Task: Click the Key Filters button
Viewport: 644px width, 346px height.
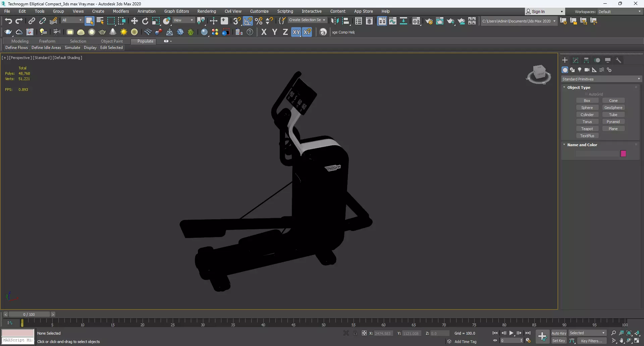Action: pyautogui.click(x=592, y=341)
